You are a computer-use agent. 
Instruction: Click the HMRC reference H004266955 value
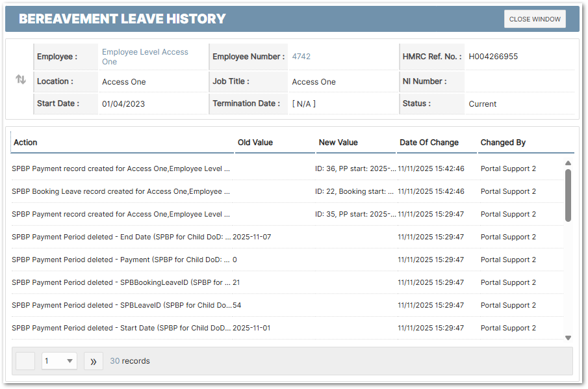click(x=493, y=57)
